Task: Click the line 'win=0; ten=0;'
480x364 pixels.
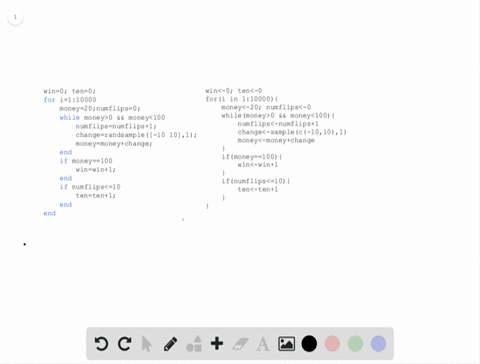Action: point(70,91)
